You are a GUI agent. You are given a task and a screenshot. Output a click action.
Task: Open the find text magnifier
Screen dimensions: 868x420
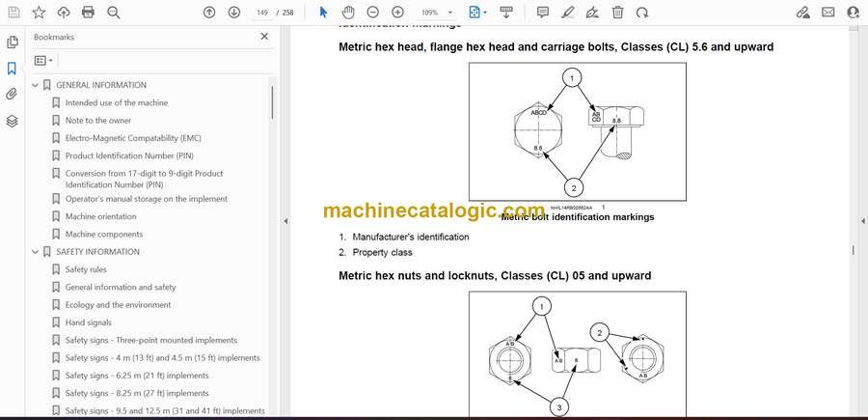114,13
